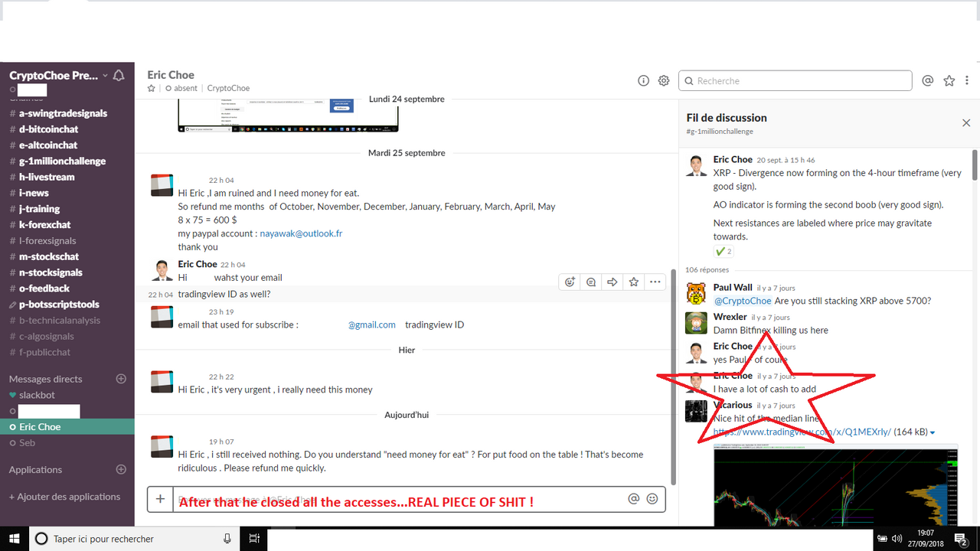Viewport: 980px width, 551px height.
Task: Open emoji picker in composer
Action: (652, 499)
